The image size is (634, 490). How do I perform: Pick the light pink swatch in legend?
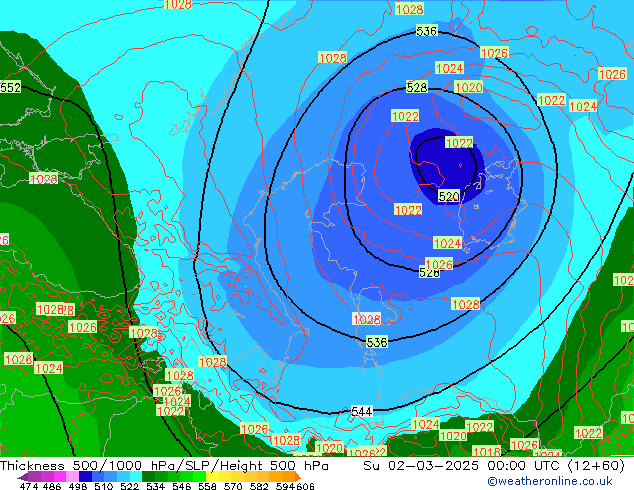pyautogui.click(x=72, y=476)
